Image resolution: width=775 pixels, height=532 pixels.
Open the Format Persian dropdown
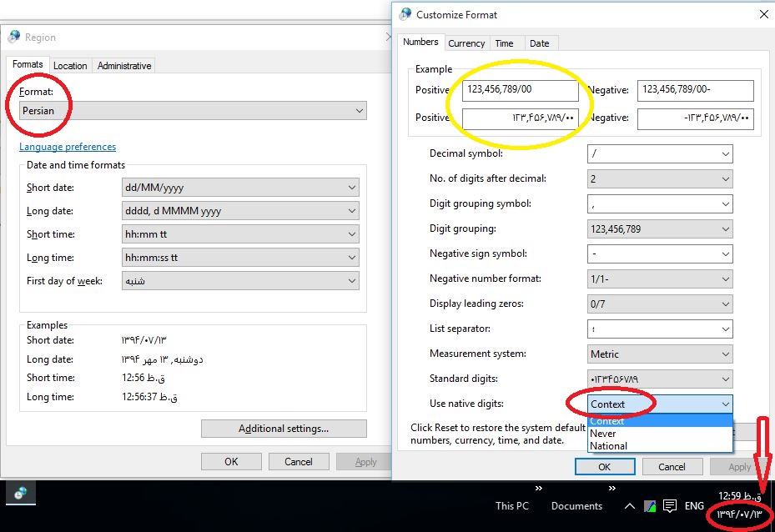click(194, 111)
